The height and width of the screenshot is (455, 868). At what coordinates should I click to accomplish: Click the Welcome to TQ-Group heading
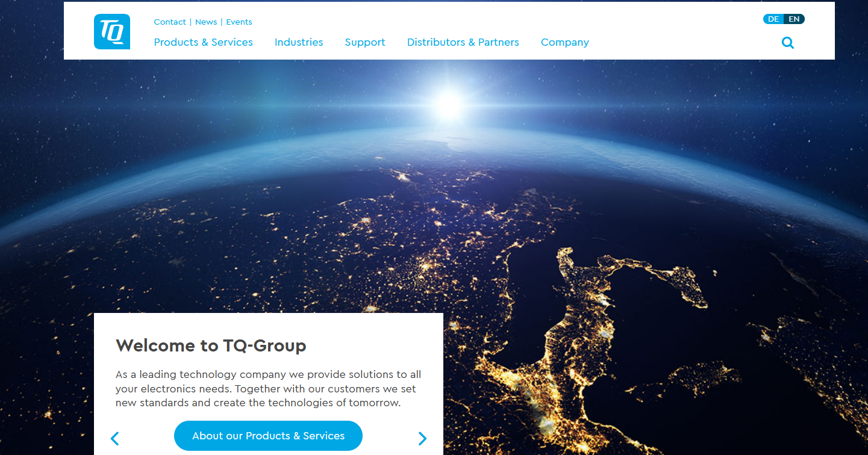[x=211, y=345]
